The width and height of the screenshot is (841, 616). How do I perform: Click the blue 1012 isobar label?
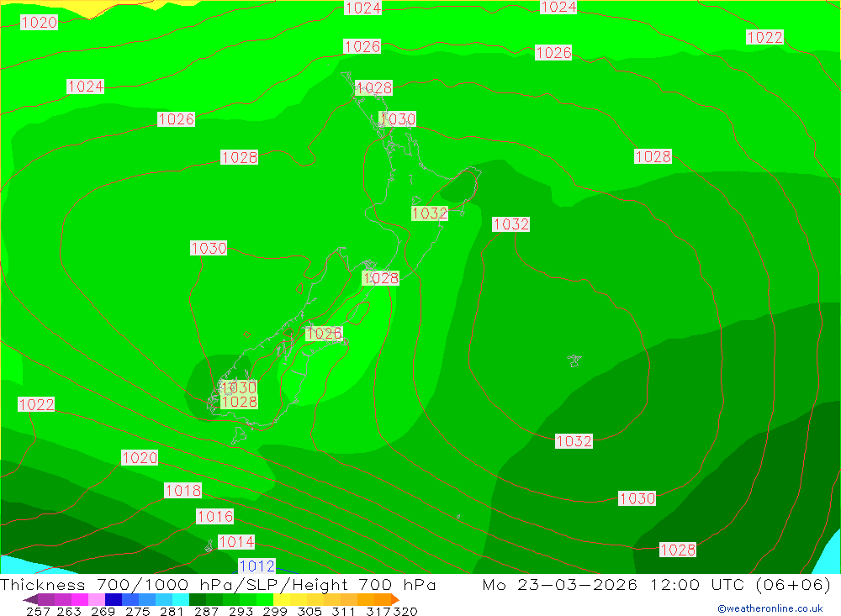tap(257, 566)
